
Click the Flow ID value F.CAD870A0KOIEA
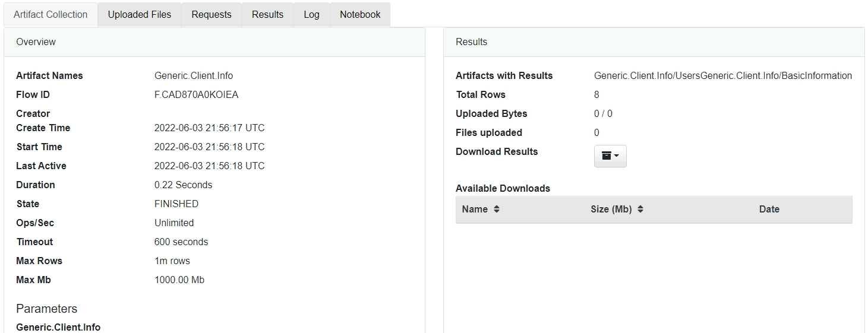(x=196, y=95)
